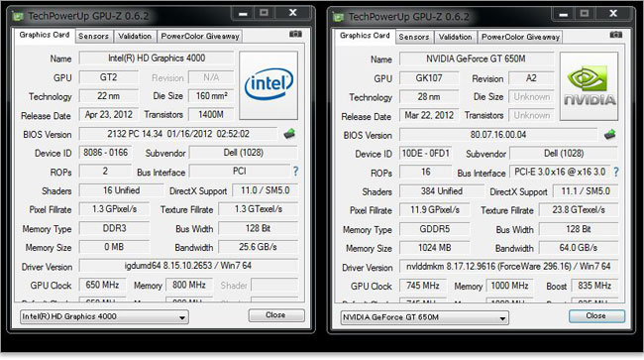This screenshot has width=644, height=360.
Task: Click GPU-Z title bar icon in NVIDIA window
Action: click(338, 17)
